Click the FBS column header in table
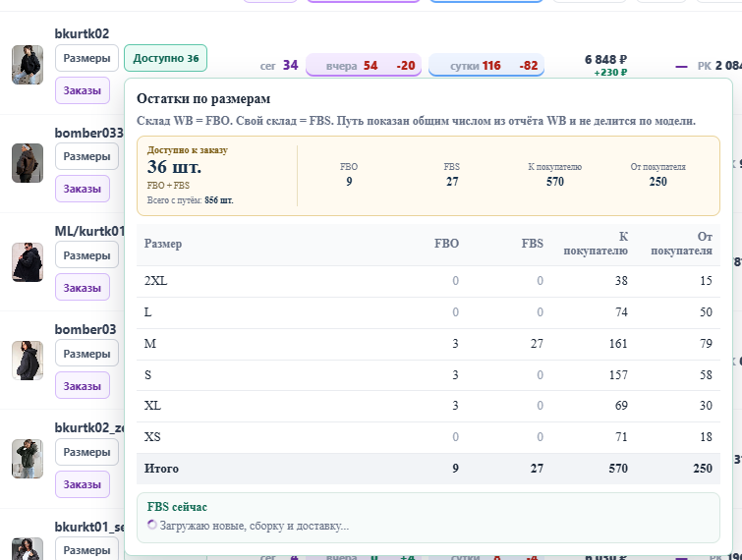Image resolution: width=742 pixels, height=560 pixels. coord(533,244)
